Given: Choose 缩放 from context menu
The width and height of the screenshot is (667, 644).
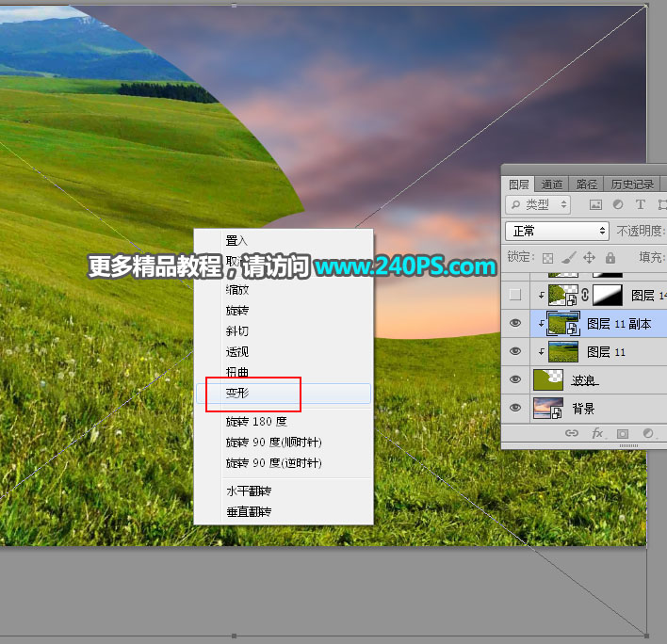Looking at the screenshot, I should coord(284,290).
